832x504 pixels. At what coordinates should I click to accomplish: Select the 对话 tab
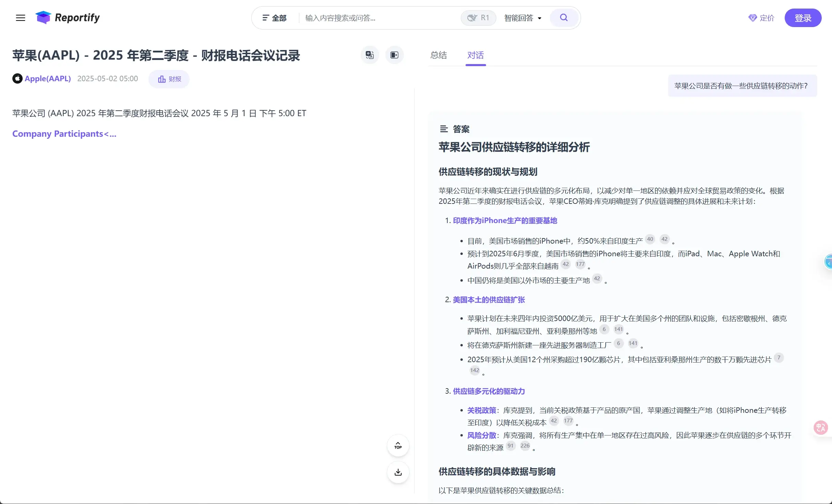point(475,55)
